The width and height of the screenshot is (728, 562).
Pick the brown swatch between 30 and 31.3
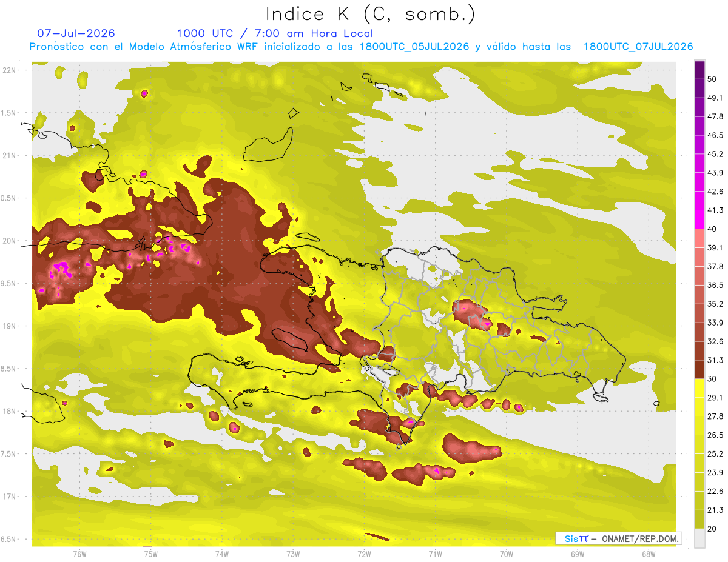700,369
